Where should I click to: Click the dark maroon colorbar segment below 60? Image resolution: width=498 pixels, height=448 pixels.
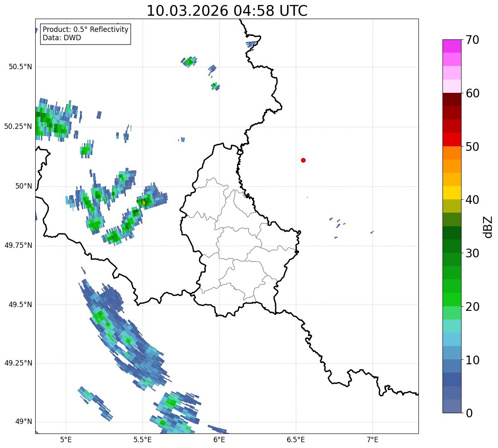point(452,99)
